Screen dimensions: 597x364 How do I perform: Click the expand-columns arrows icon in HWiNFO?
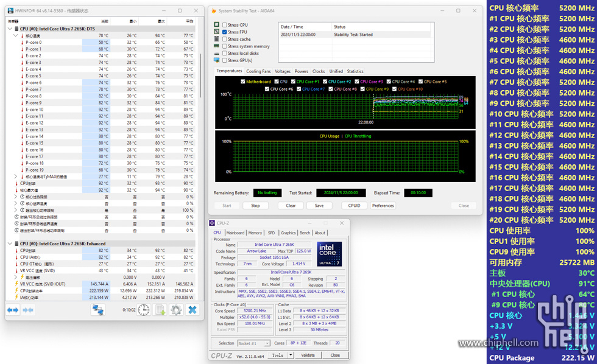point(13,310)
